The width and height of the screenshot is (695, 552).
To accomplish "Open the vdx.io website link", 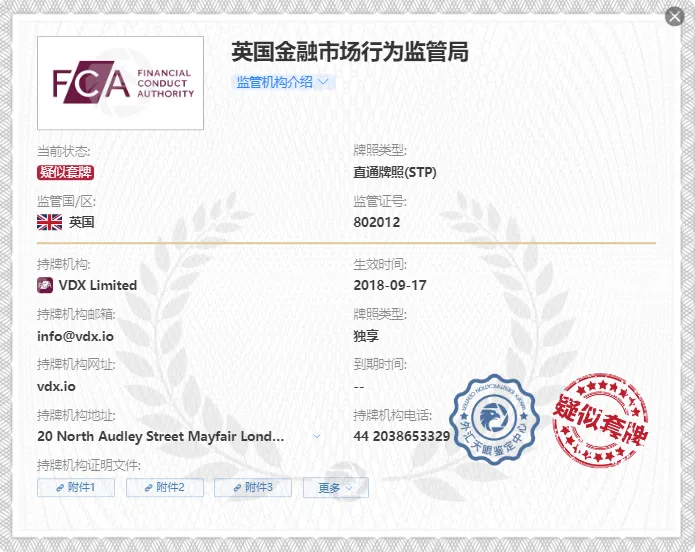I will point(56,386).
